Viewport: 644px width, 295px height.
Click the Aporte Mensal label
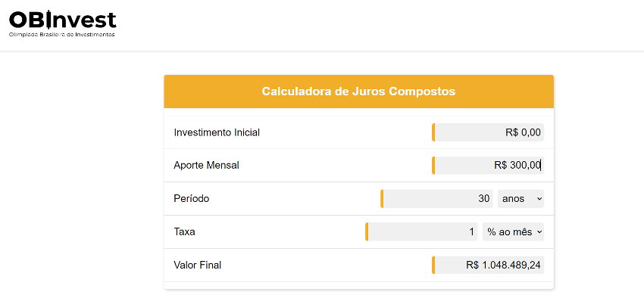tap(207, 166)
